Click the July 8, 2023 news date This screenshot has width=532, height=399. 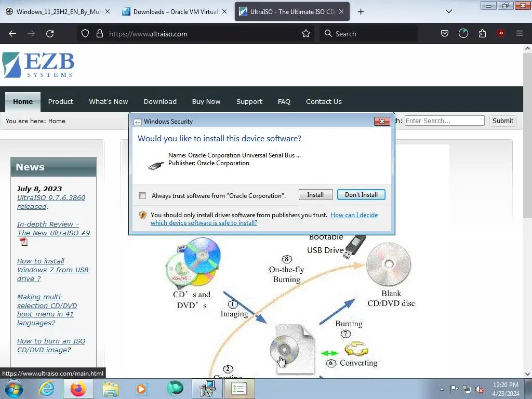point(39,189)
